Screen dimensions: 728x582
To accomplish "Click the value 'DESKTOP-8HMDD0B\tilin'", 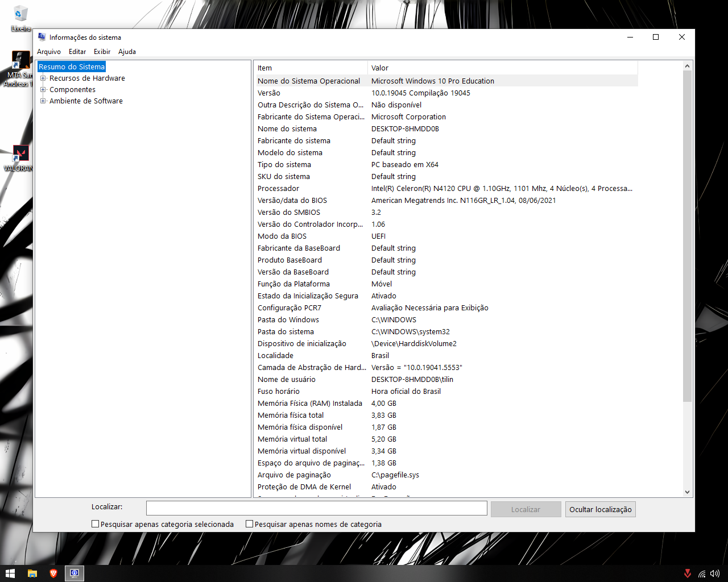I will point(412,380).
